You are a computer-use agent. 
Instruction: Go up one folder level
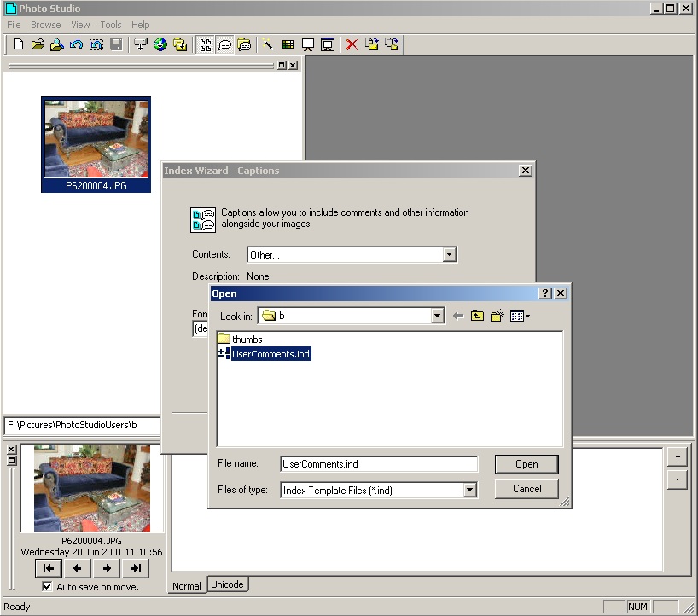(x=477, y=317)
